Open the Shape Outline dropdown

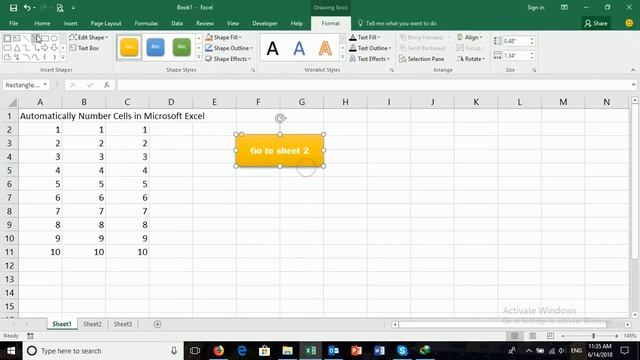coord(229,48)
